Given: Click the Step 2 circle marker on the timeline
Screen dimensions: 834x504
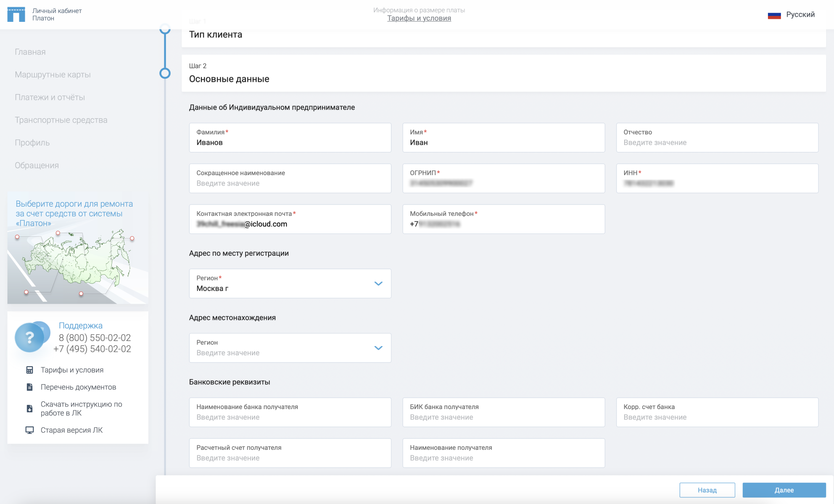Looking at the screenshot, I should (165, 73).
